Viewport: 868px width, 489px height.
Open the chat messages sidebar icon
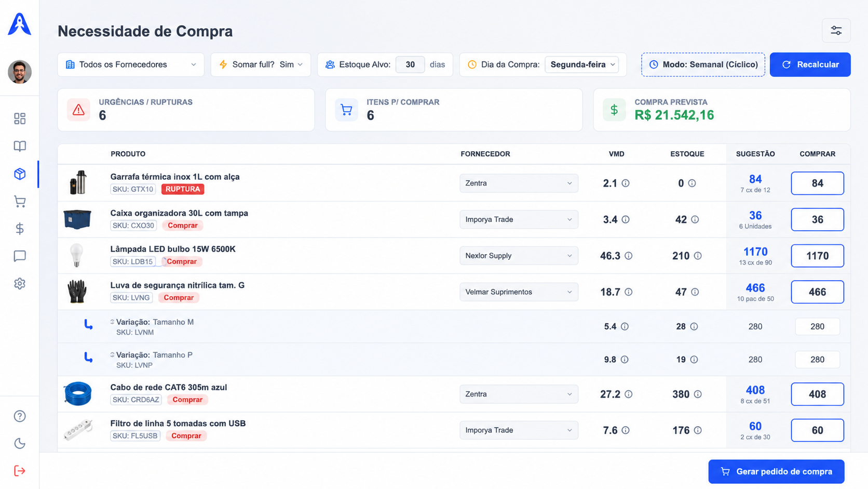pyautogui.click(x=20, y=256)
